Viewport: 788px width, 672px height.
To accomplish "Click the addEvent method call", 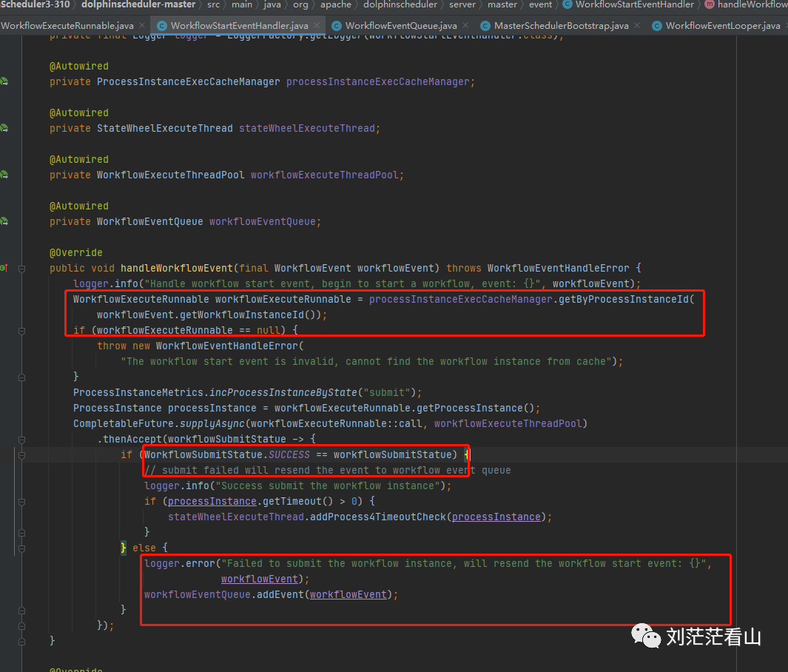I will pyautogui.click(x=280, y=594).
